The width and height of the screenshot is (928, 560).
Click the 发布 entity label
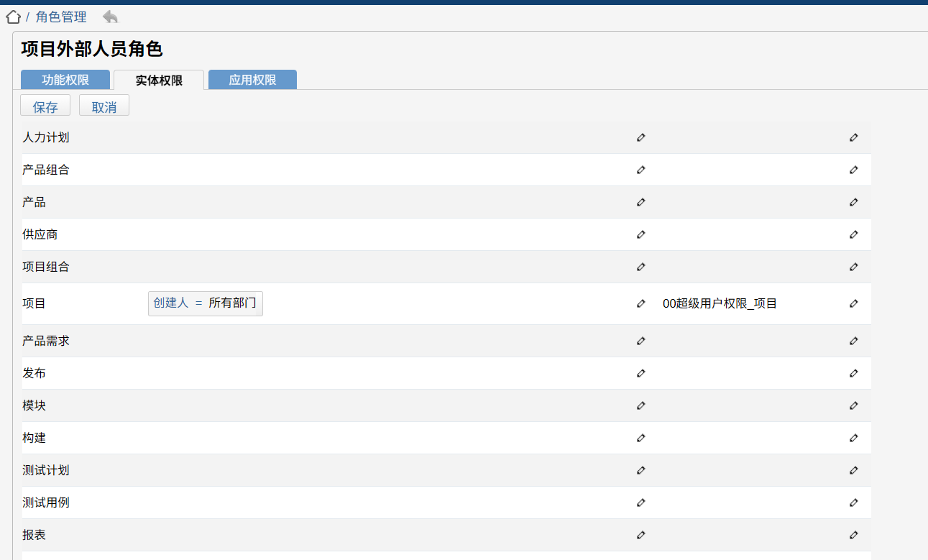(x=34, y=374)
